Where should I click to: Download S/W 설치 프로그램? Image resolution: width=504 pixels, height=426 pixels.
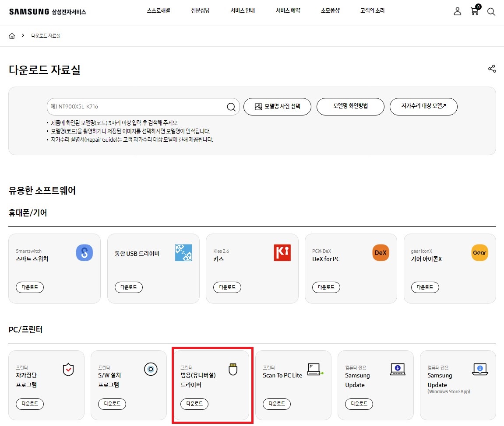click(x=112, y=404)
